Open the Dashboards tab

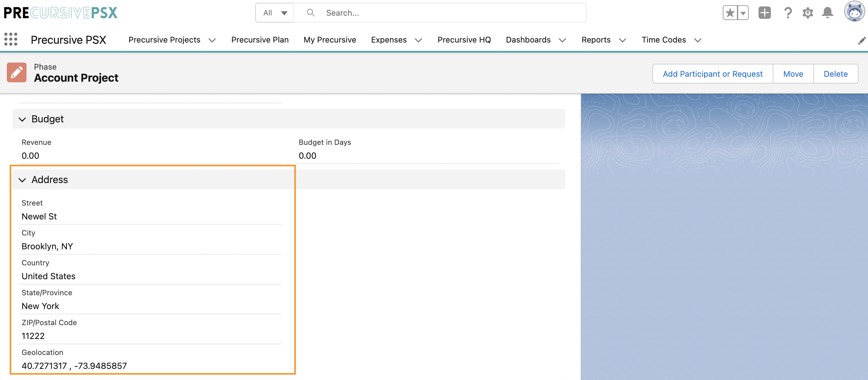[528, 40]
